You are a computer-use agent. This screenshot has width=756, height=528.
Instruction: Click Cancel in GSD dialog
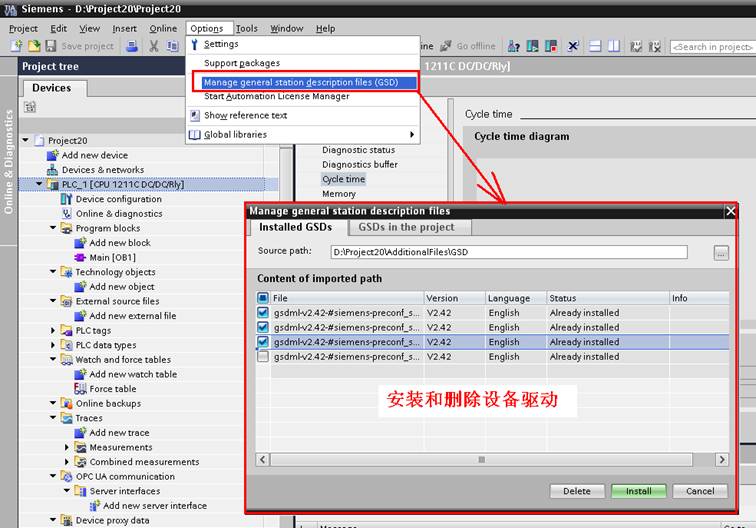point(700,491)
